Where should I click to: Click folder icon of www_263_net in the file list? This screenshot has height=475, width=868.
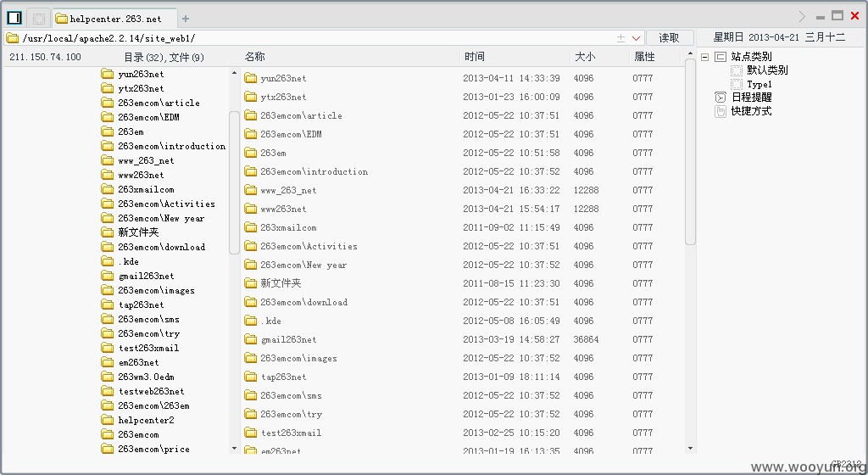click(251, 190)
